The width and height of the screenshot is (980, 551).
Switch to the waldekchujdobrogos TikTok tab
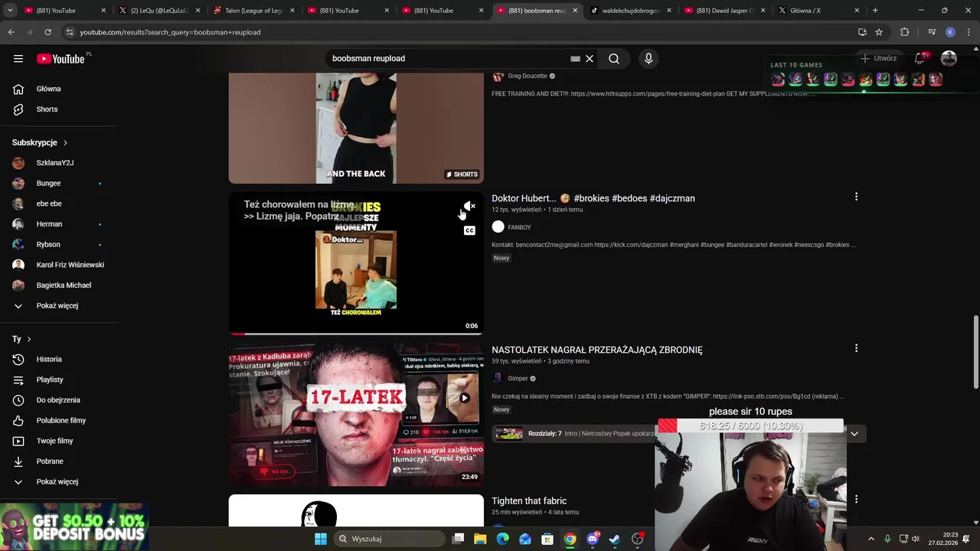[x=630, y=11]
